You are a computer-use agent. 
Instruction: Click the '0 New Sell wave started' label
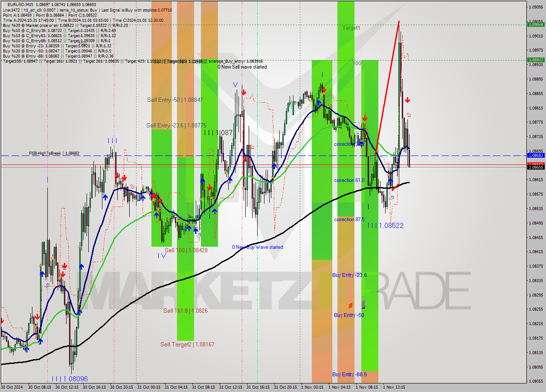click(x=242, y=67)
